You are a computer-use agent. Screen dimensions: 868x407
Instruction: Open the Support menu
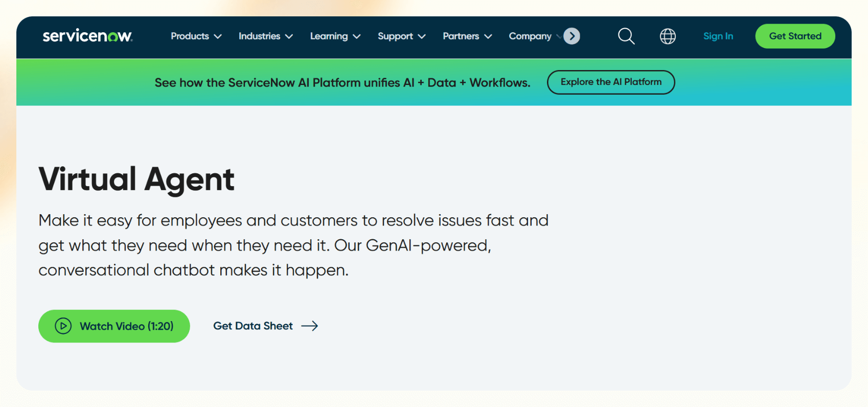pyautogui.click(x=402, y=36)
